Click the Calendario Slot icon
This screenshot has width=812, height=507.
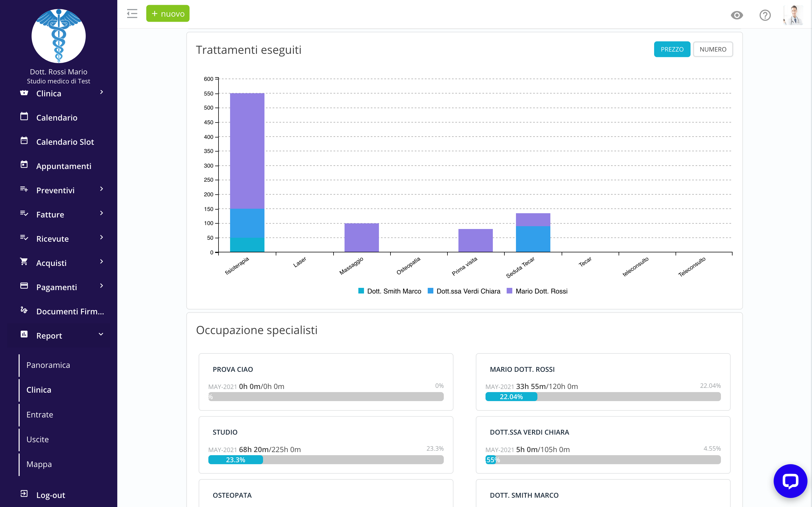[24, 141]
